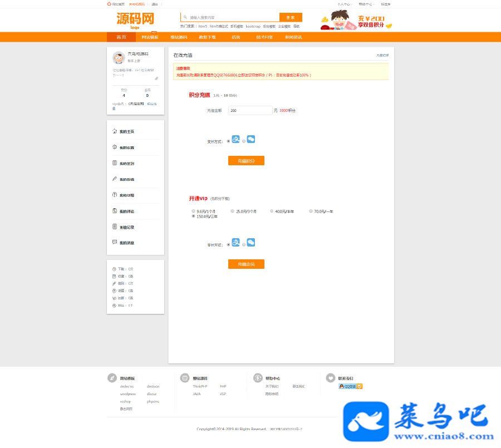Open 新闻资讯 in navigation bar
The width and height of the screenshot is (501, 448).
click(293, 37)
